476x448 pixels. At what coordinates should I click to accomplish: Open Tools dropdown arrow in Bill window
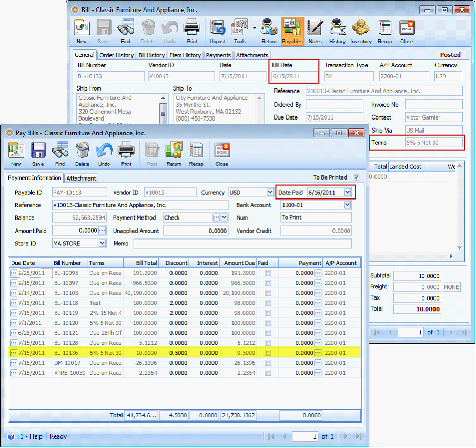click(x=254, y=28)
